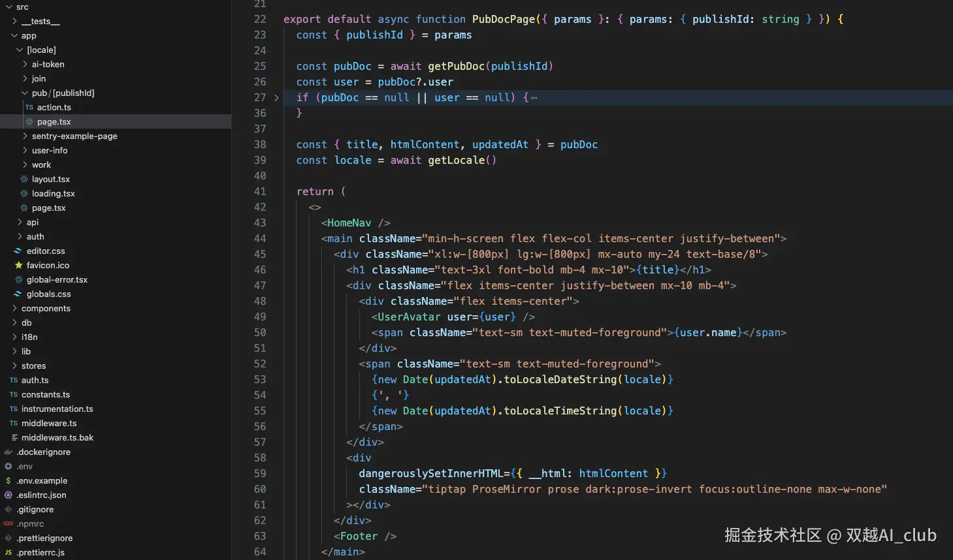Click the Docker icon beside .dockerignore
953x560 pixels.
(x=8, y=452)
